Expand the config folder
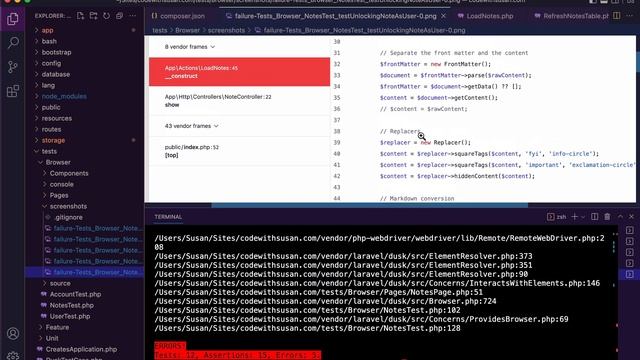The height and width of the screenshot is (360, 640). (51, 63)
